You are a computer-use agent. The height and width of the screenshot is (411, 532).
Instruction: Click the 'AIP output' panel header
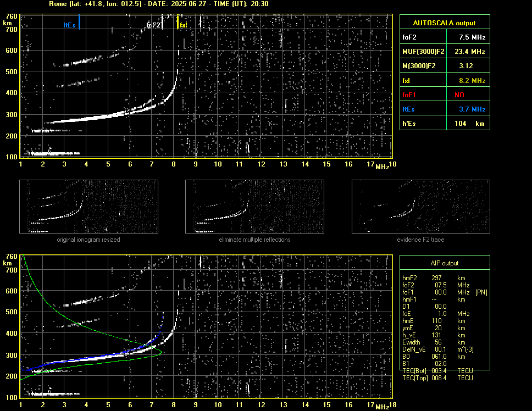pyautogui.click(x=445, y=263)
